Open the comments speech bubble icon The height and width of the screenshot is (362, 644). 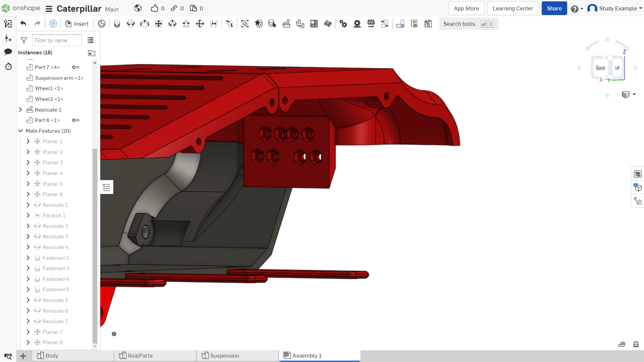tap(8, 52)
